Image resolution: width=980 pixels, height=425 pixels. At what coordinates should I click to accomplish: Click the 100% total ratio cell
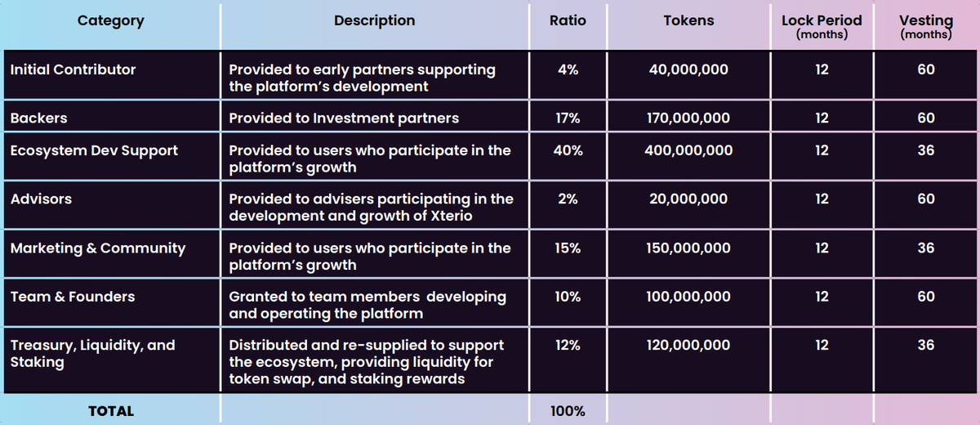[x=568, y=411]
